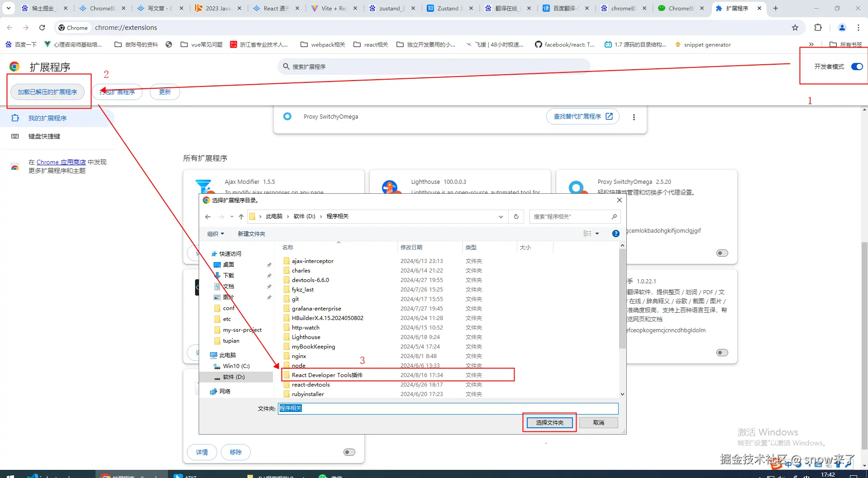Click the dialog scrollbar up arrow
This screenshot has height=478, width=868.
[x=622, y=246]
